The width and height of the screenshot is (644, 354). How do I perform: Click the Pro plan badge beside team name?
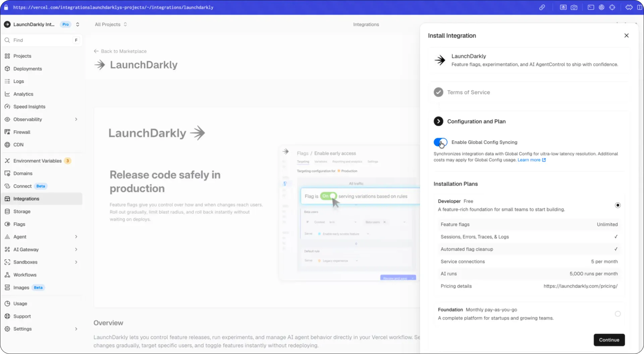[65, 25]
